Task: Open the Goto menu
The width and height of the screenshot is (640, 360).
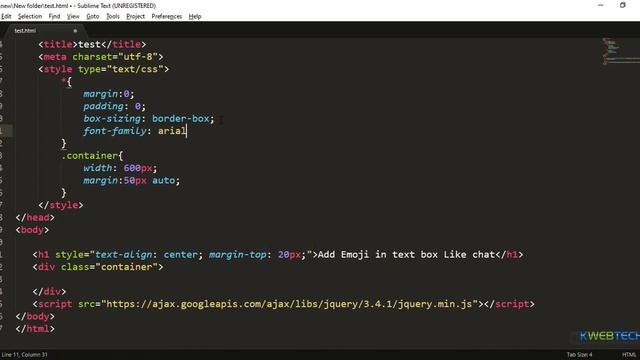Action: click(x=93, y=16)
